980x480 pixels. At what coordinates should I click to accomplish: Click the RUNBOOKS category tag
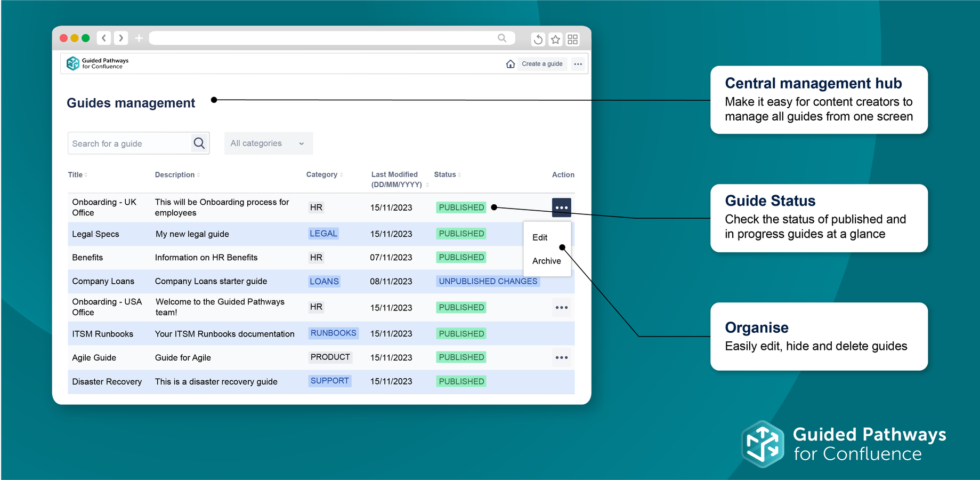click(333, 333)
